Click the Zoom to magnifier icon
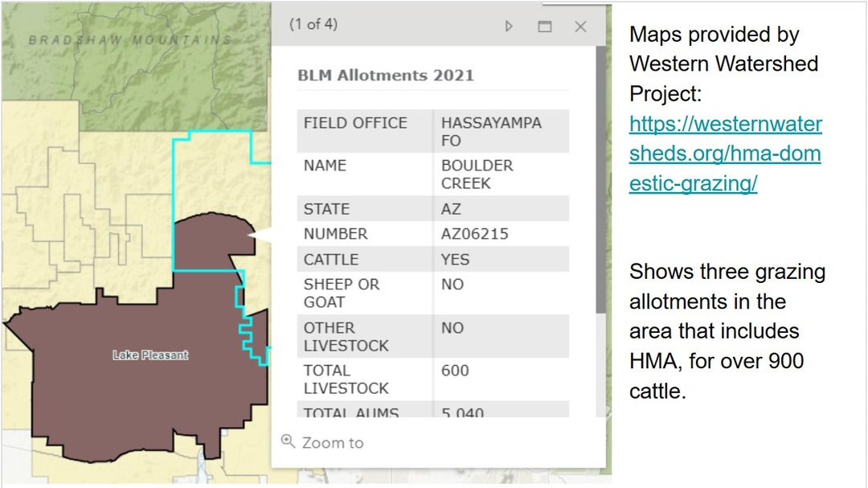This screenshot has height=488, width=868. coord(288,441)
